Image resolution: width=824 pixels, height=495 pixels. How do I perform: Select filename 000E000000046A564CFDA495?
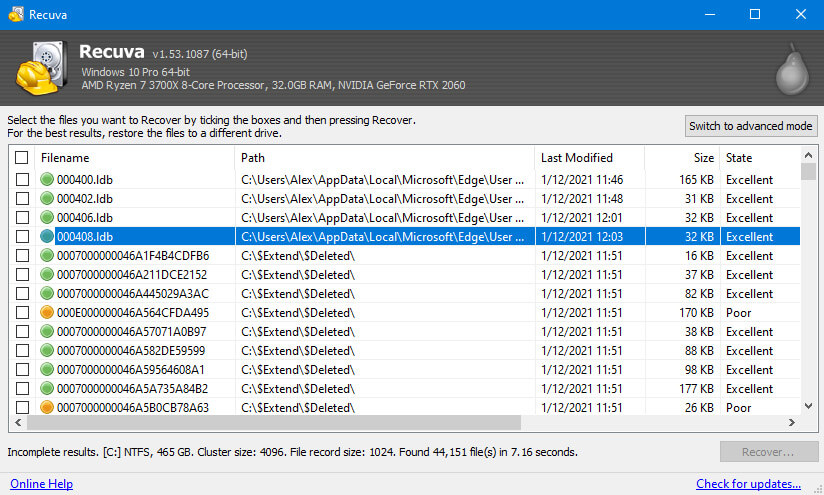pyautogui.click(x=133, y=313)
